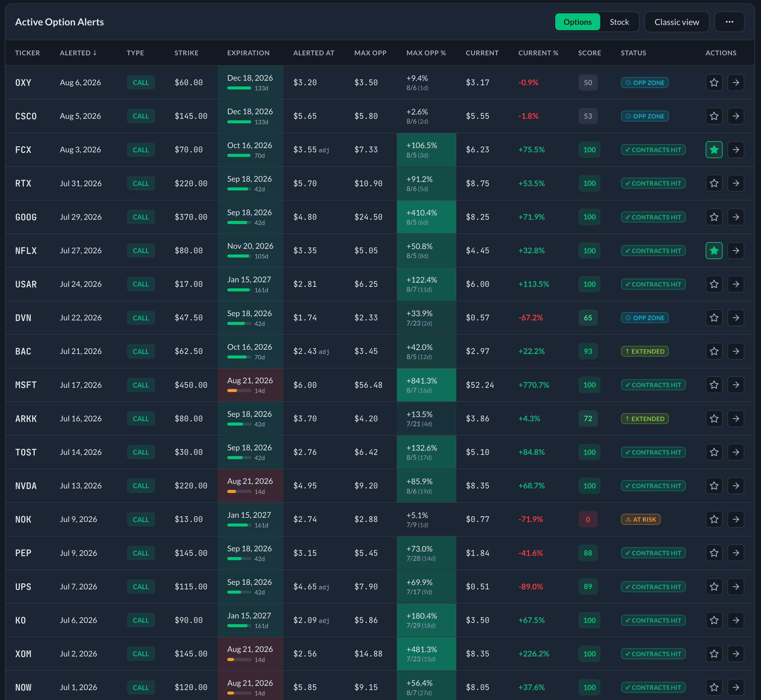Click the TOST star icon
This screenshot has width=761, height=700.
[x=714, y=452]
